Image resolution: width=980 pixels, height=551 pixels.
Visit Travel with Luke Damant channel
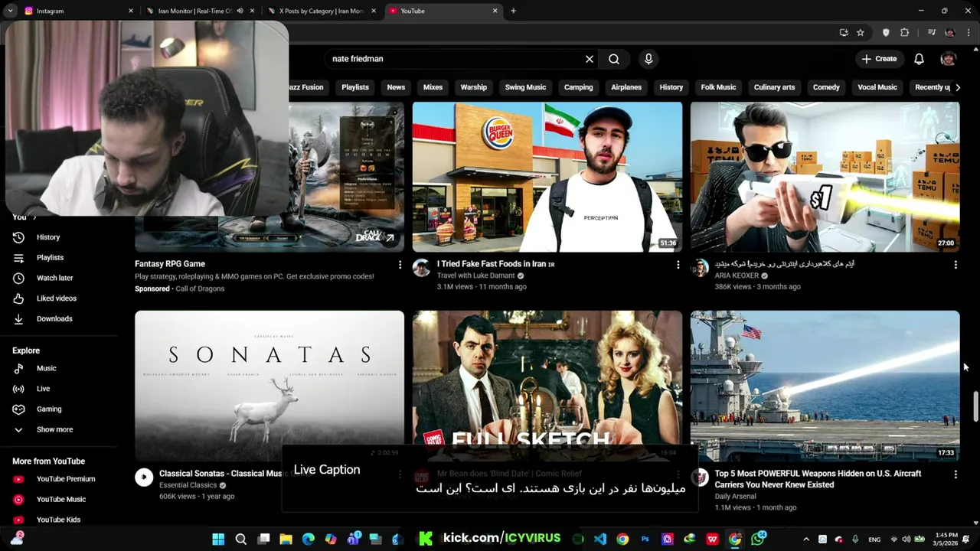pos(476,275)
